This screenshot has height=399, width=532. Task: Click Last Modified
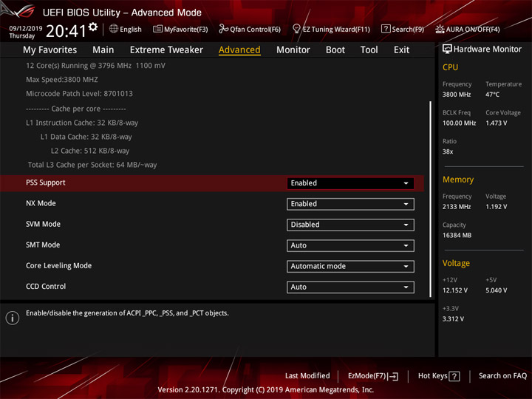coord(307,375)
